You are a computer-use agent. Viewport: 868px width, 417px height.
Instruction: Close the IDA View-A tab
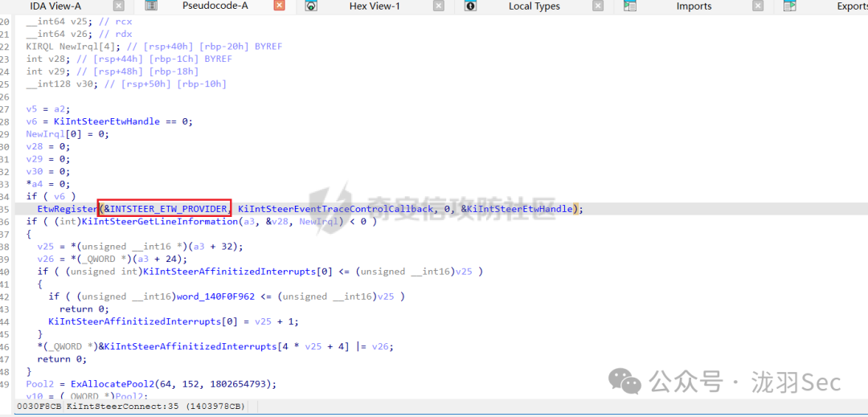(x=119, y=6)
